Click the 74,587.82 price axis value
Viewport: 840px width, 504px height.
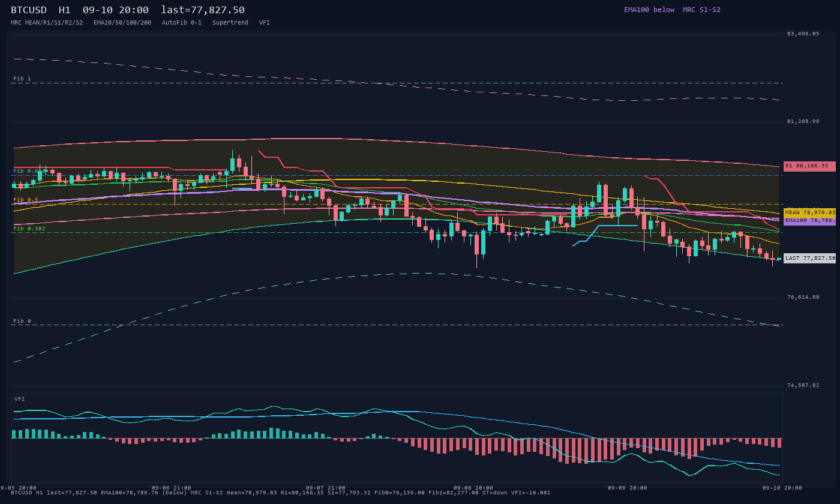pos(803,385)
